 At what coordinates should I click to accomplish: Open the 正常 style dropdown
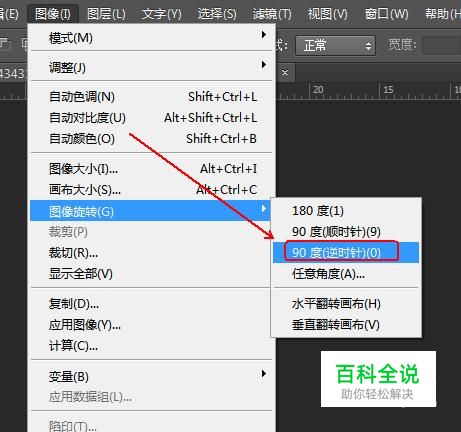point(335,45)
